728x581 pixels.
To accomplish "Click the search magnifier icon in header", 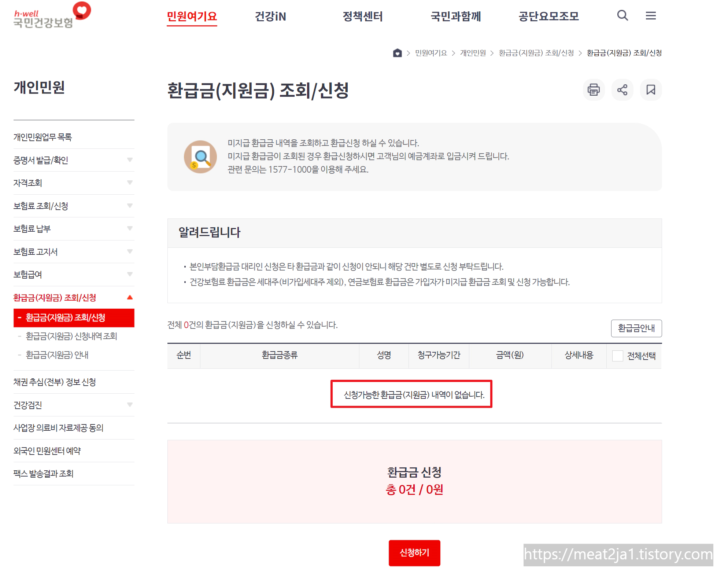I will 622,16.
